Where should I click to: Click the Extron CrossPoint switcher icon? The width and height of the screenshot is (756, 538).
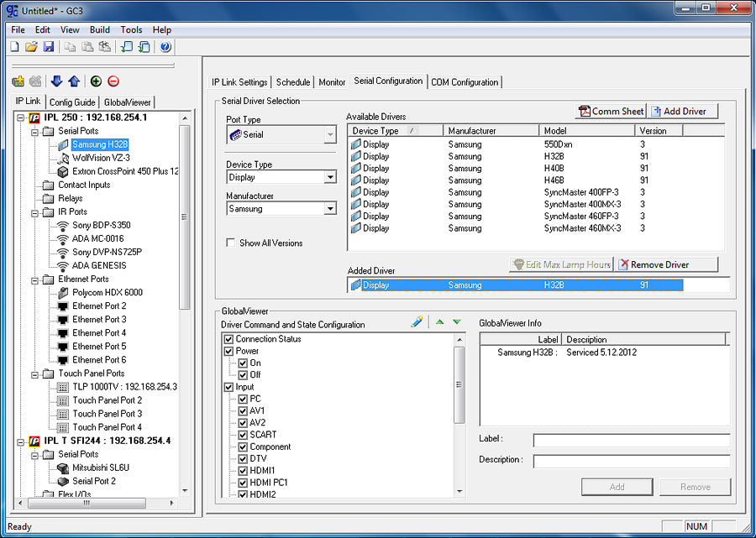(63, 171)
